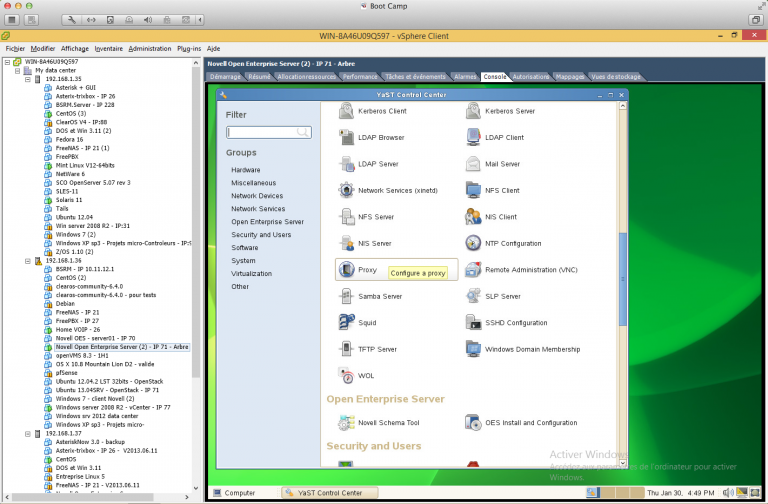Collapse the 192.168.1.37 host node
768x504 pixels.
point(28,434)
